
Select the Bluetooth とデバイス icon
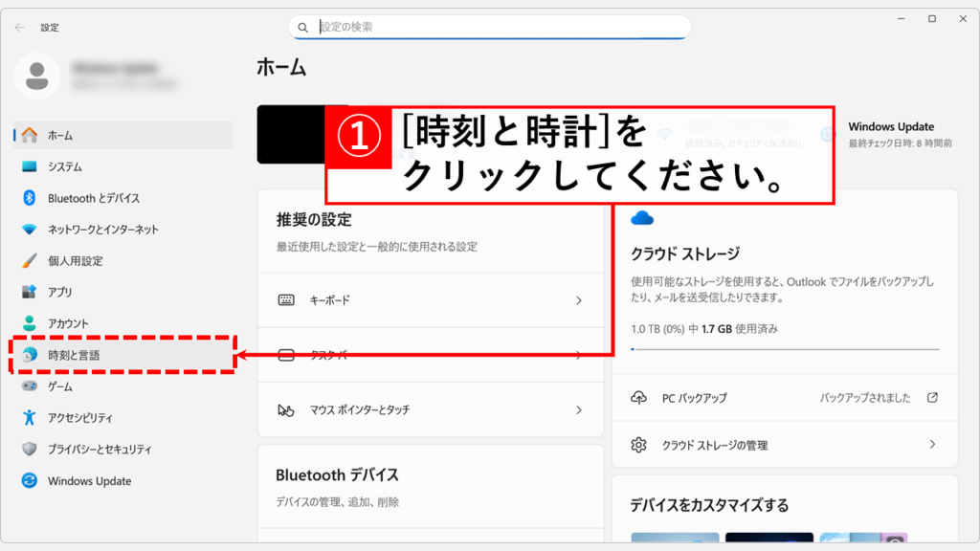30,198
